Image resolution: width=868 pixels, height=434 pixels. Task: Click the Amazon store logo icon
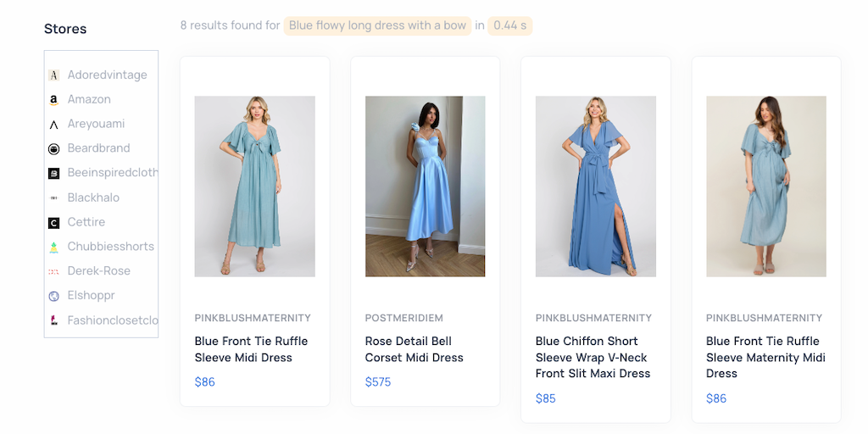tap(53, 100)
